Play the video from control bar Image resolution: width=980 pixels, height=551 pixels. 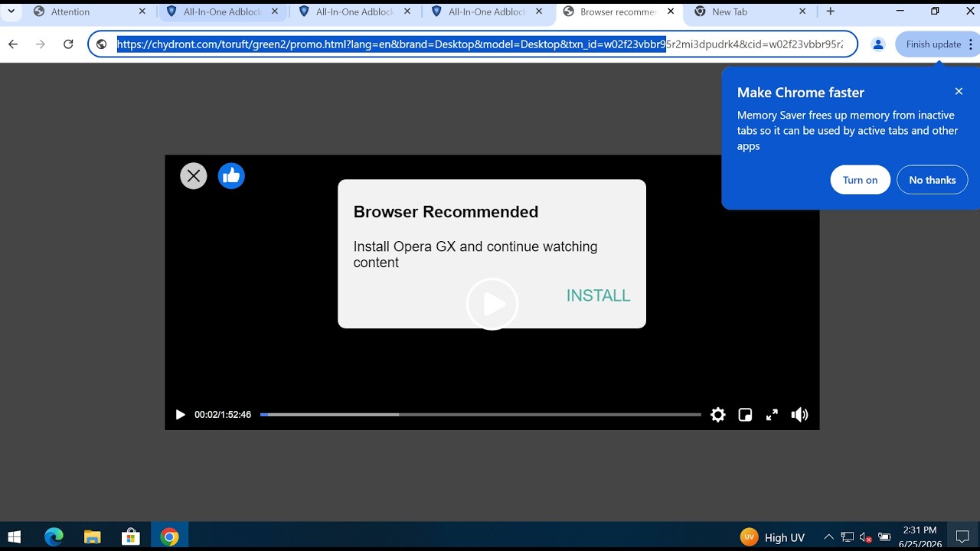pyautogui.click(x=181, y=415)
